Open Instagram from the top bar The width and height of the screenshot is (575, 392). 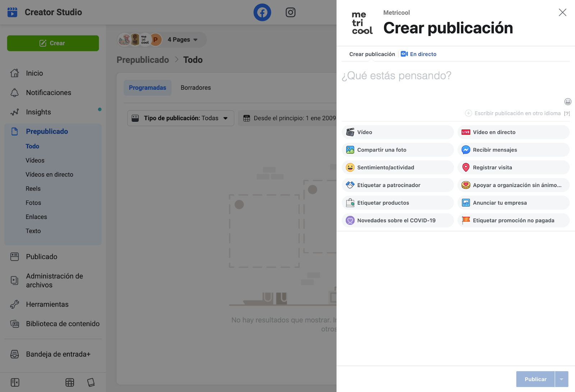[x=290, y=12]
